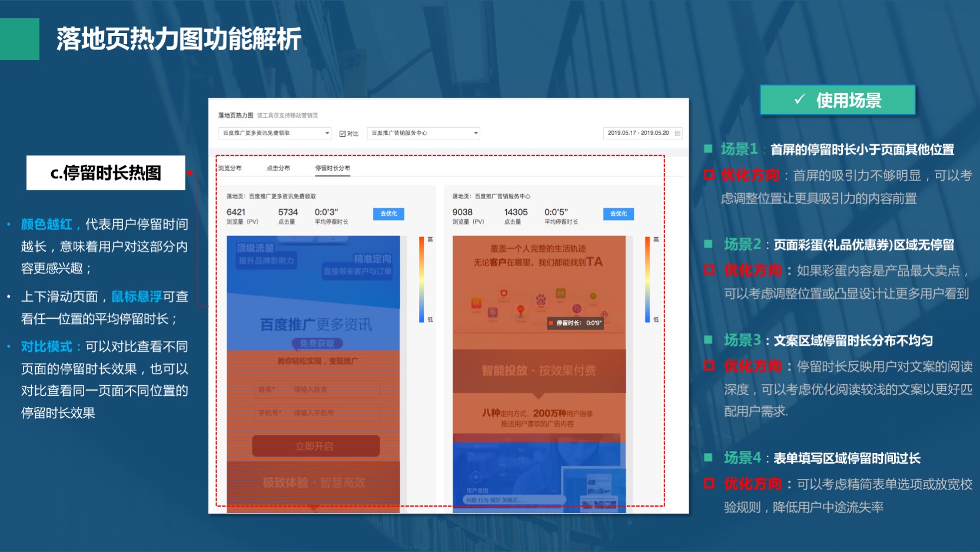The height and width of the screenshot is (552, 980).
Task: Click the 鼠标悬浮 highlighted text
Action: 137,296
